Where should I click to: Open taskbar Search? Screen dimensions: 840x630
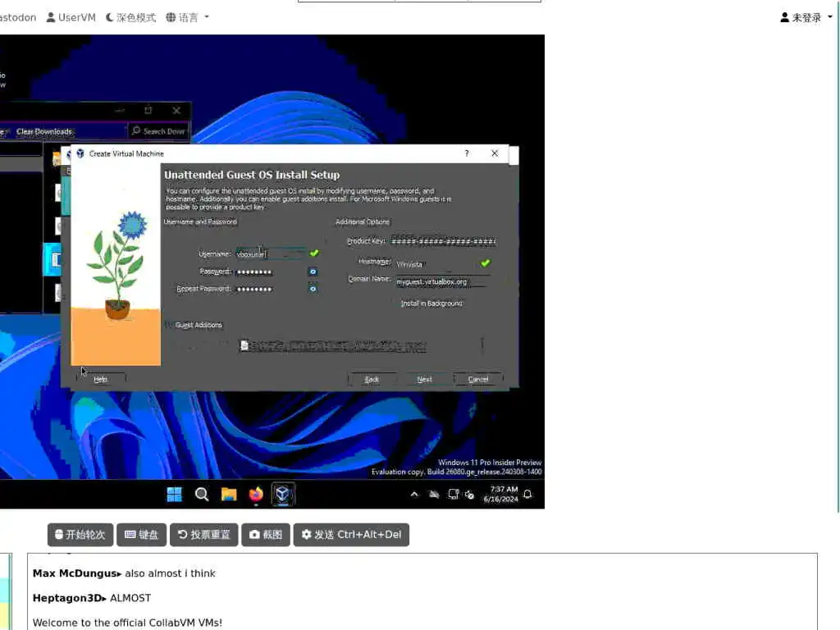[202, 494]
